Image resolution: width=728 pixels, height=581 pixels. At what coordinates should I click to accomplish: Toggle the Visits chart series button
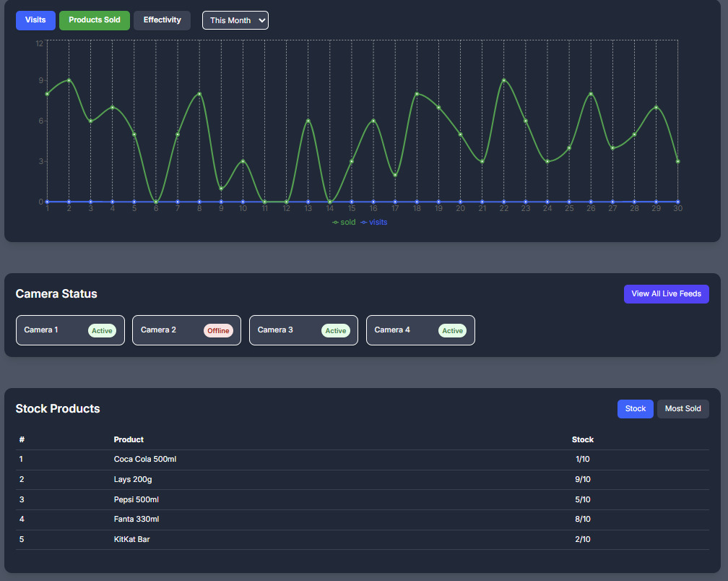35,20
